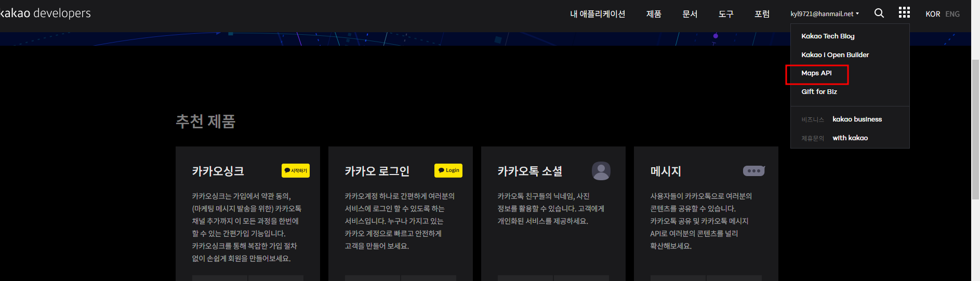Open the 제품 menu
Viewport: 980px width, 281px height.
point(654,14)
